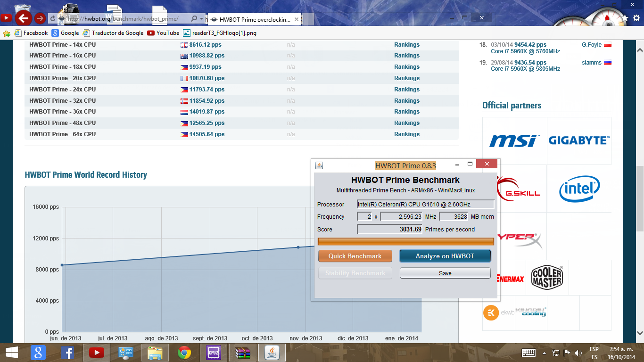
Task: Open YouTube app from the taskbar
Action: click(x=97, y=353)
